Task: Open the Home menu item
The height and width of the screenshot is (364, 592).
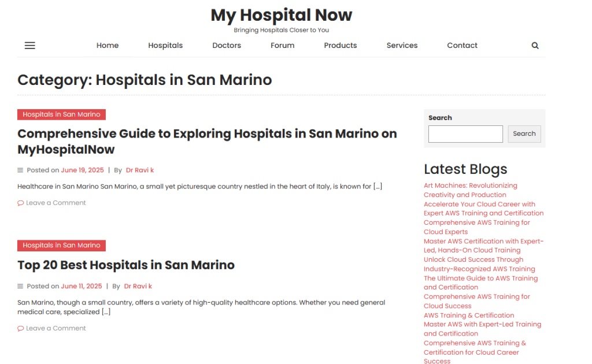Action: (108, 46)
